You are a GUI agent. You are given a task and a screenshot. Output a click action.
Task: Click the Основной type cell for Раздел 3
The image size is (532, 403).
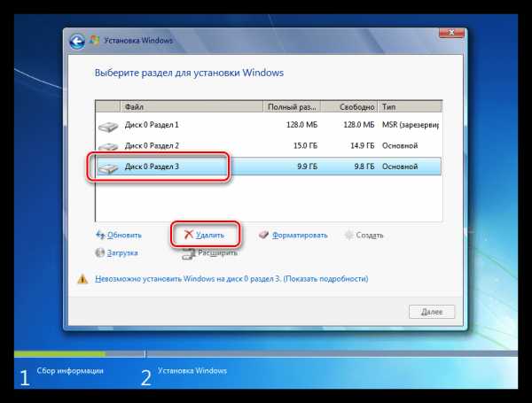[400, 167]
